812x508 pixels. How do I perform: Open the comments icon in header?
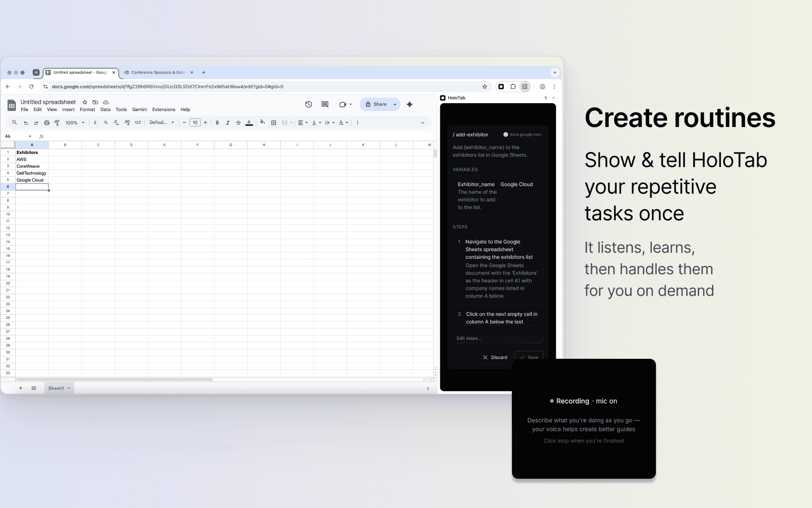(x=325, y=104)
